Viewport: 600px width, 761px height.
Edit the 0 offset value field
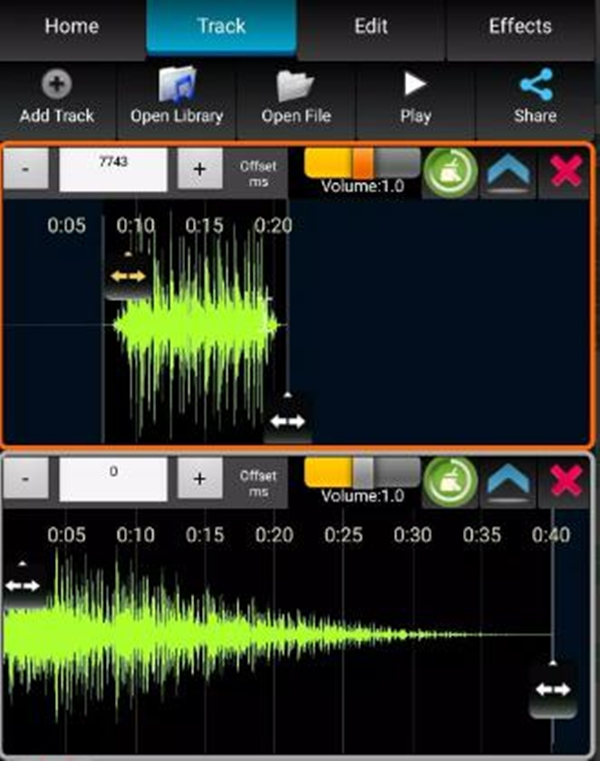click(113, 479)
